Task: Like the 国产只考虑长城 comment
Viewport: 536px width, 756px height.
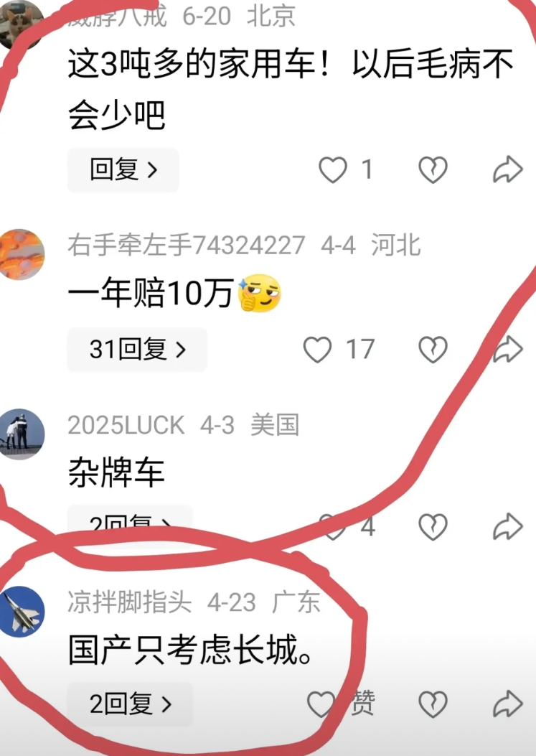Action: (321, 704)
